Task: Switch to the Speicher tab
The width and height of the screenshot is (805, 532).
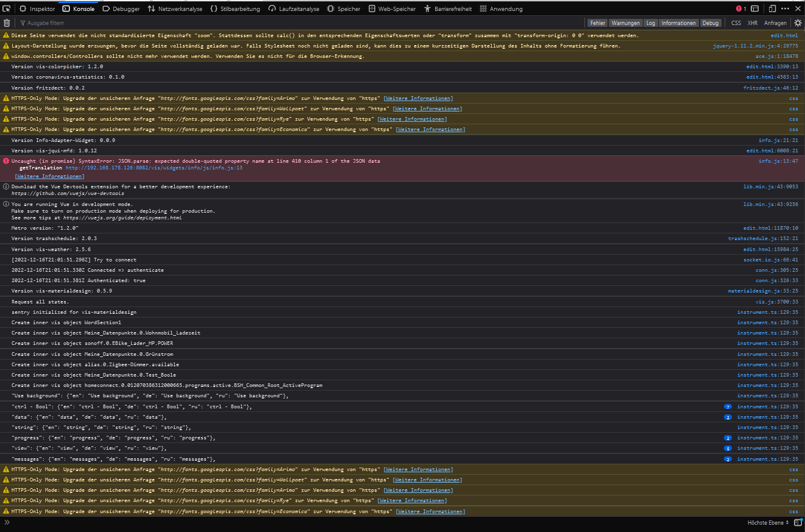Action: coord(344,9)
